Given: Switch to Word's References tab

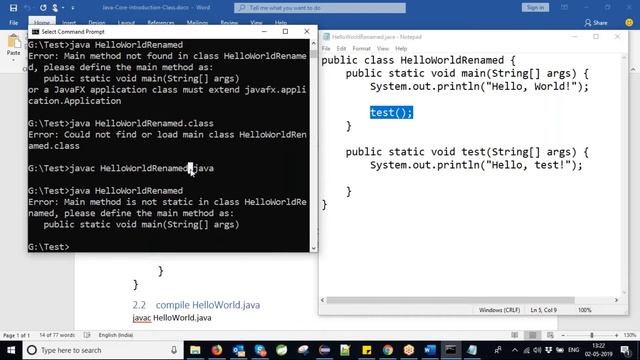Looking at the screenshot, I should 161,23.
